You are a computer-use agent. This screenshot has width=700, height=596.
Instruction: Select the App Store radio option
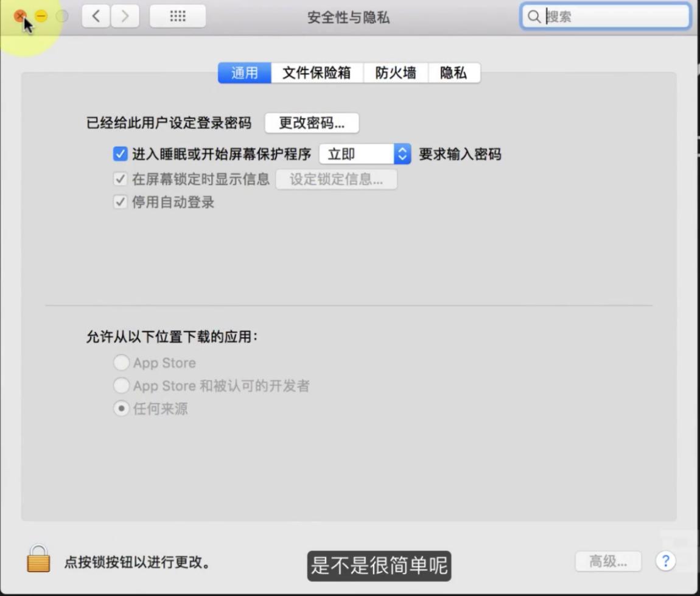pyautogui.click(x=121, y=362)
